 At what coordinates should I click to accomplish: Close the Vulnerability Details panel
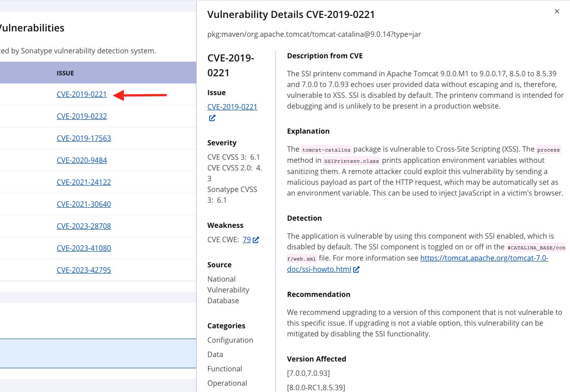click(557, 11)
